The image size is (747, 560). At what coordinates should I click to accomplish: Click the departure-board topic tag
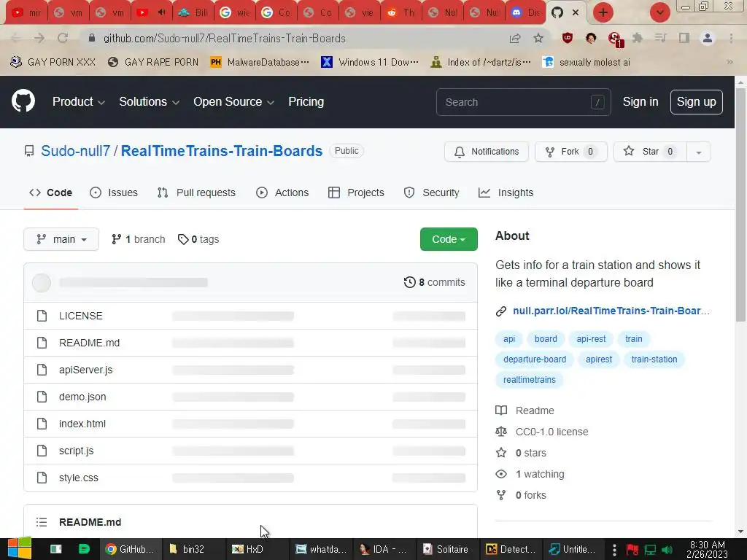coord(535,359)
